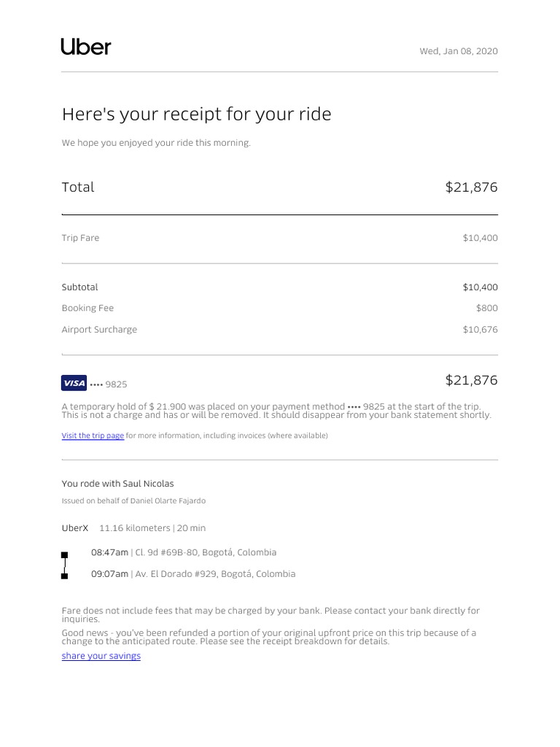This screenshot has height=747, width=560.
Task: Click the Visa card icon
Action: pos(74,383)
